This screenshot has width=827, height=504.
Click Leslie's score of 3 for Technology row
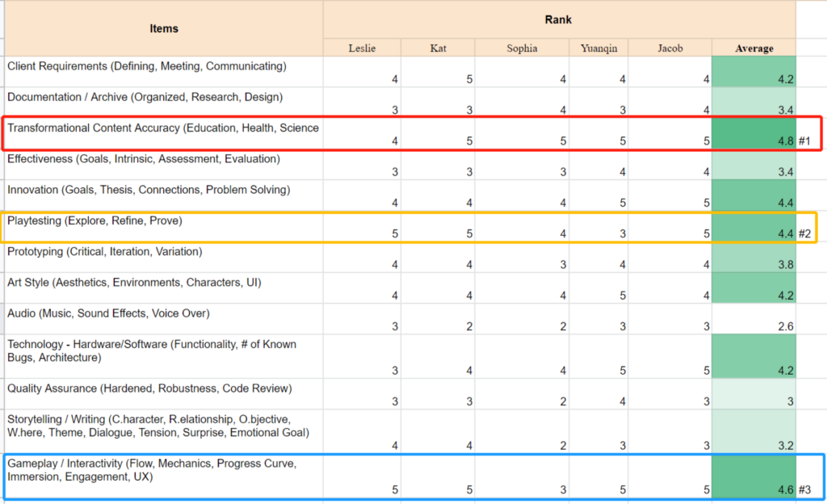(362, 356)
